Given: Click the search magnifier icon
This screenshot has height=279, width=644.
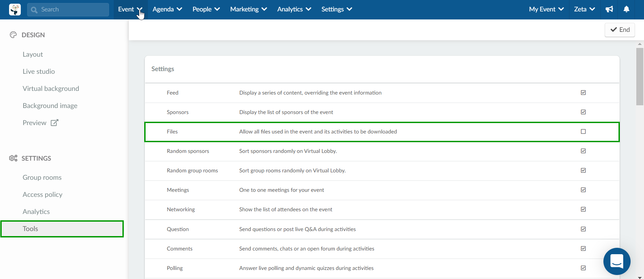Looking at the screenshot, I should pyautogui.click(x=34, y=10).
